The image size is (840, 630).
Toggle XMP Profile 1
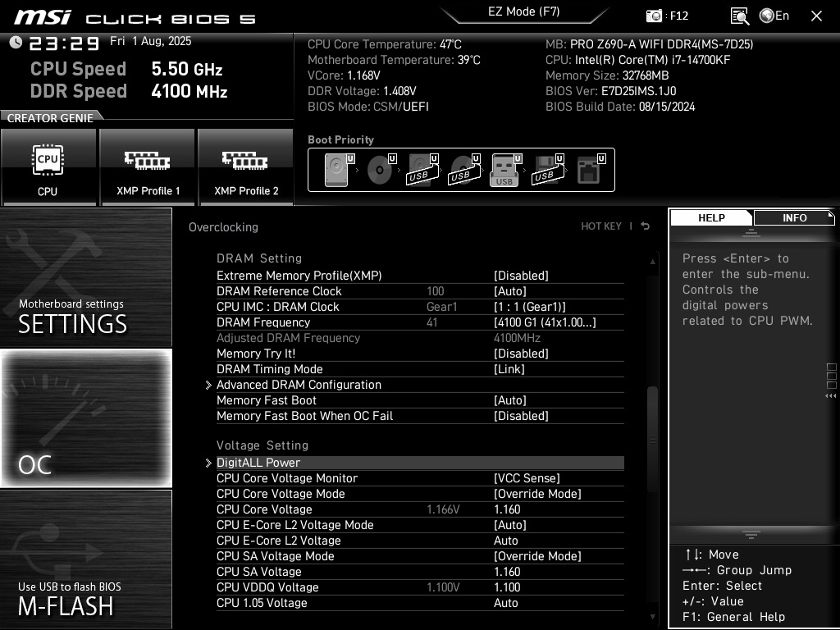click(148, 167)
